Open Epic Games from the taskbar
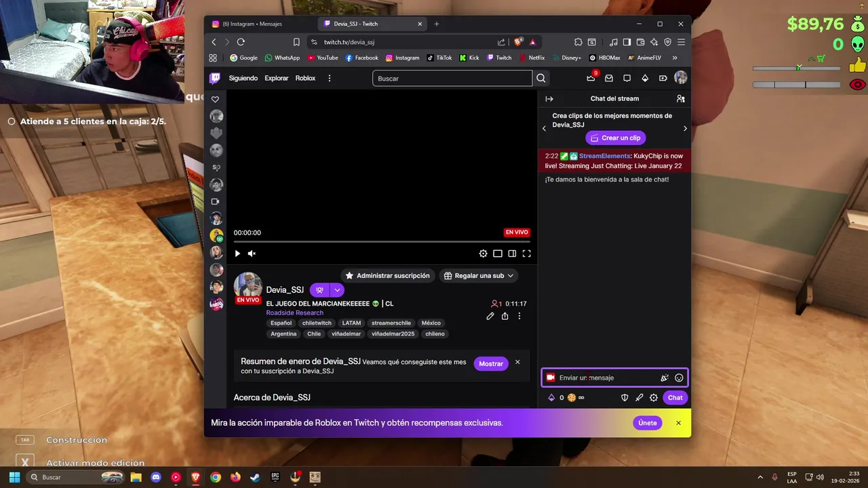Viewport: 868px width, 488px height. [275, 477]
